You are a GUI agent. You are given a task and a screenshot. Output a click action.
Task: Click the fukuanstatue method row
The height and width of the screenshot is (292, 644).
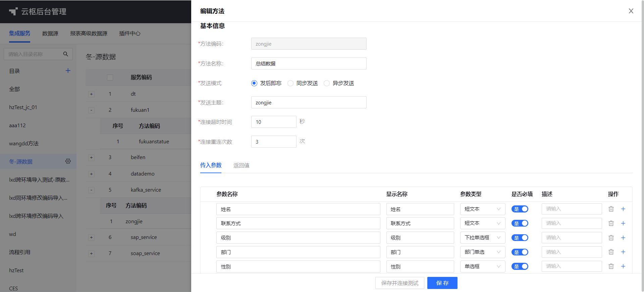click(146, 142)
